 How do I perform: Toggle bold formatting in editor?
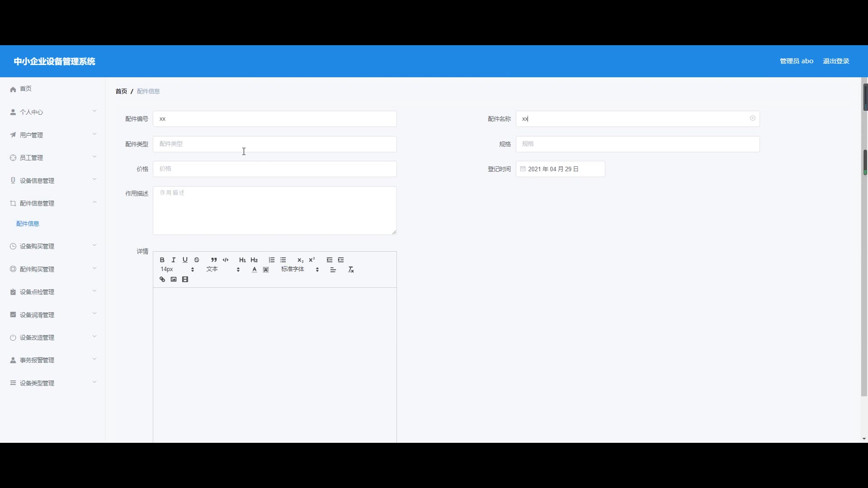162,260
